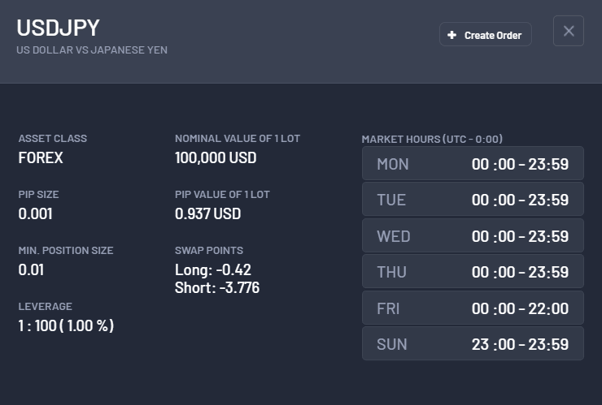The width and height of the screenshot is (602, 405).
Task: Click the pip size value 0.001
Action: click(x=36, y=214)
